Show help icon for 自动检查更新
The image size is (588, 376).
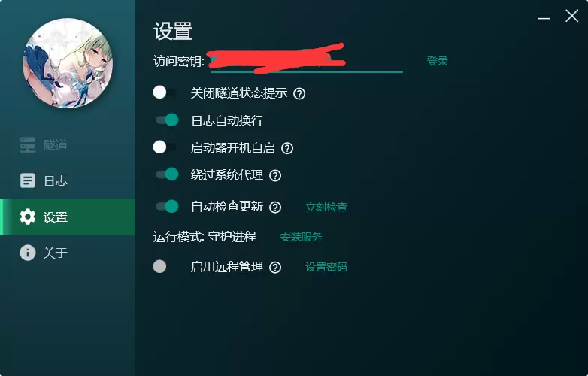[275, 207]
